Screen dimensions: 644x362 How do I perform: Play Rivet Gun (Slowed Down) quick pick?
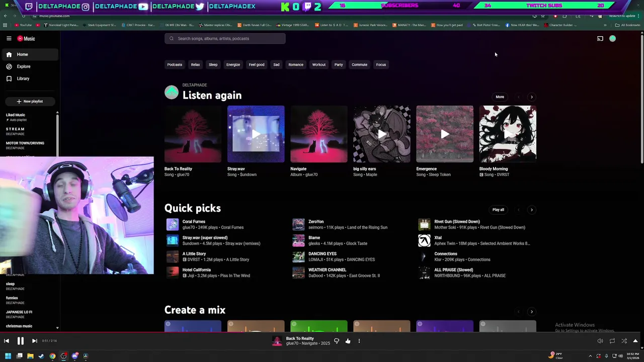click(x=424, y=224)
